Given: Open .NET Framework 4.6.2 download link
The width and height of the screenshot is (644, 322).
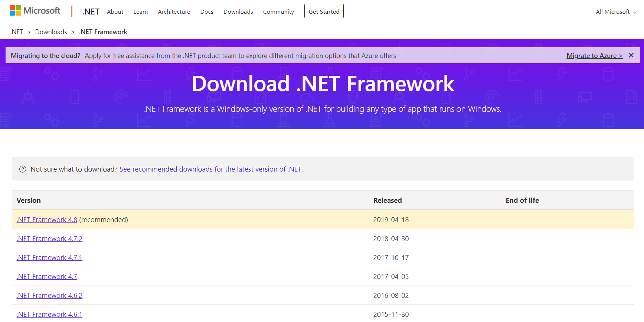Looking at the screenshot, I should (x=49, y=295).
